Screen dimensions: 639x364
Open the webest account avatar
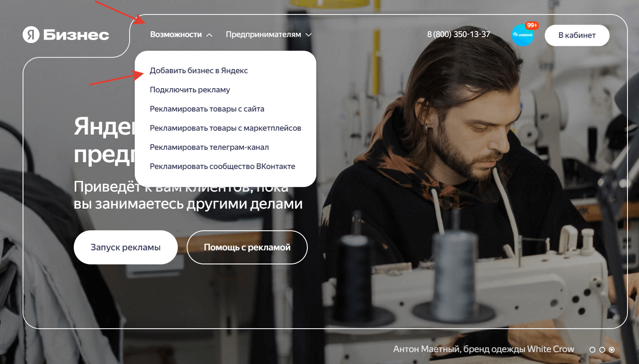pos(523,35)
